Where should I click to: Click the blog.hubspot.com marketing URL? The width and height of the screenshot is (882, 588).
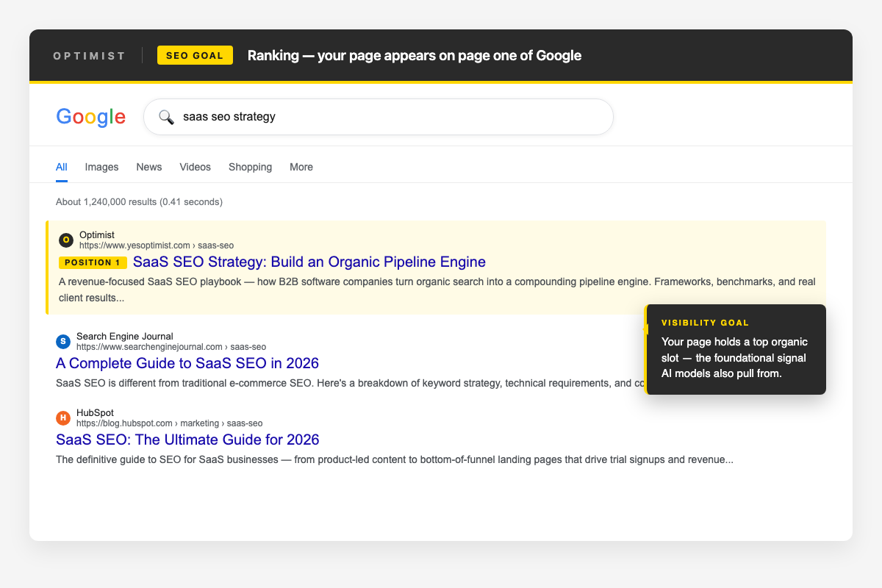point(169,423)
